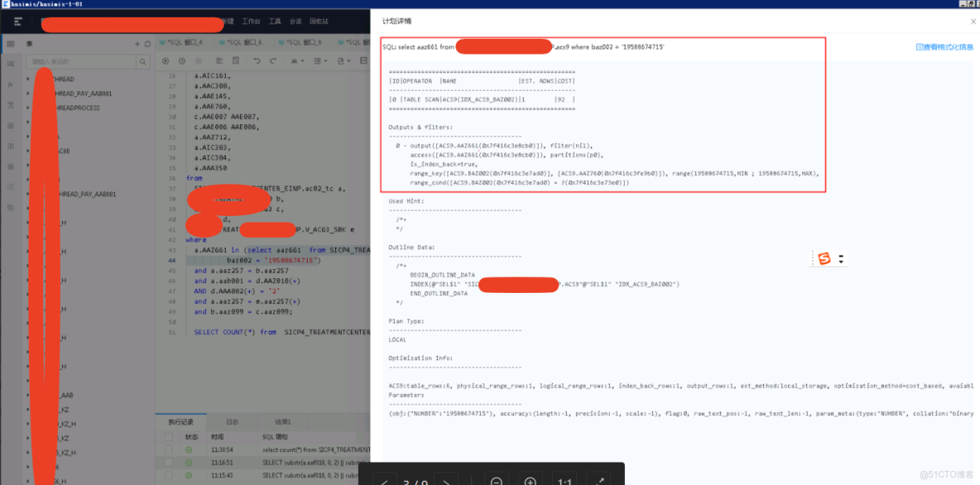Undo the last edit
980x485 pixels.
pyautogui.click(x=257, y=61)
